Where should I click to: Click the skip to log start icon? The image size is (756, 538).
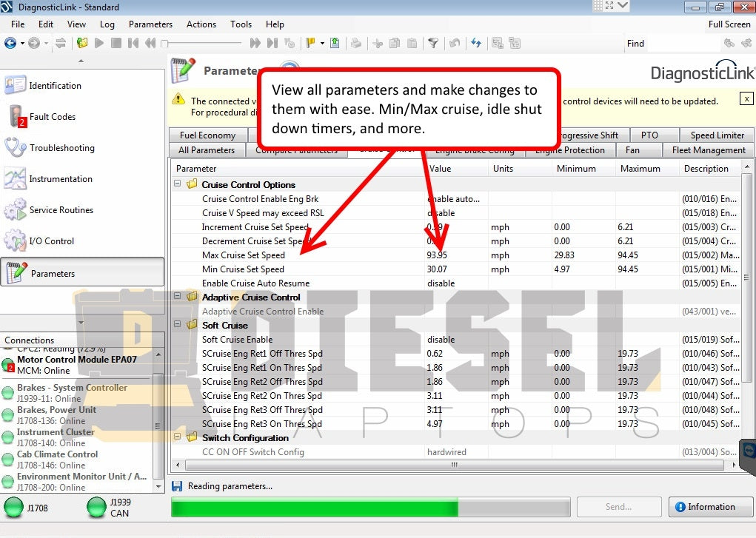pos(133,44)
